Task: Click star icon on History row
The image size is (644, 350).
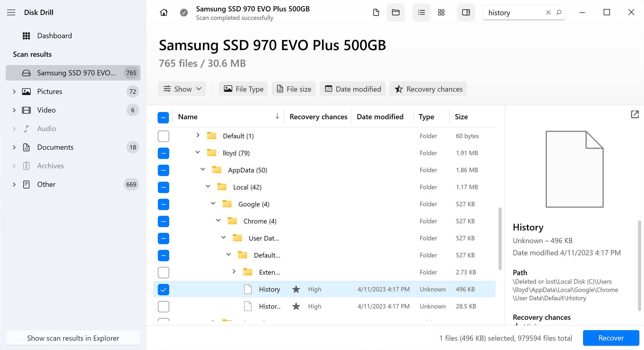Action: [296, 289]
